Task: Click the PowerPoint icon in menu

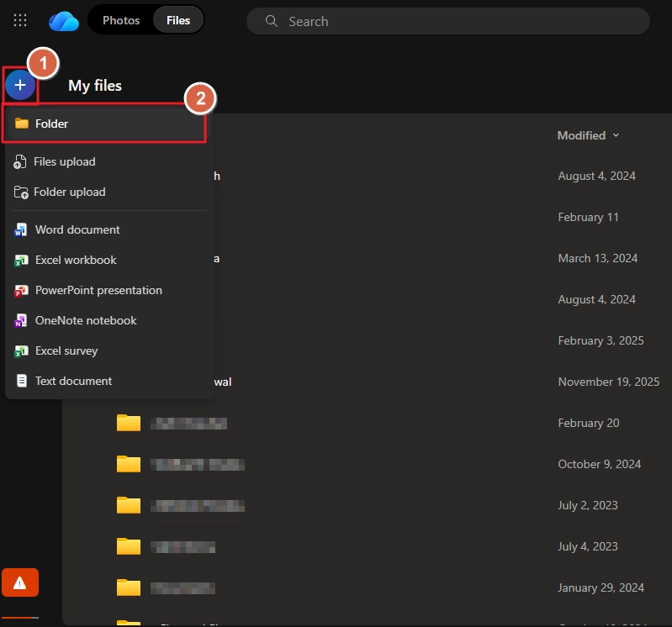Action: pos(21,291)
